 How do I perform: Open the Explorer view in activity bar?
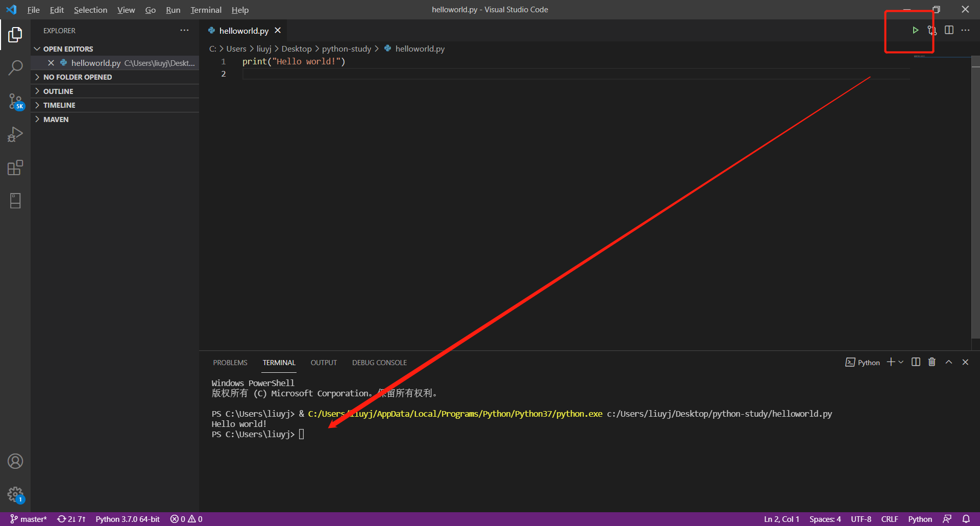click(x=15, y=35)
